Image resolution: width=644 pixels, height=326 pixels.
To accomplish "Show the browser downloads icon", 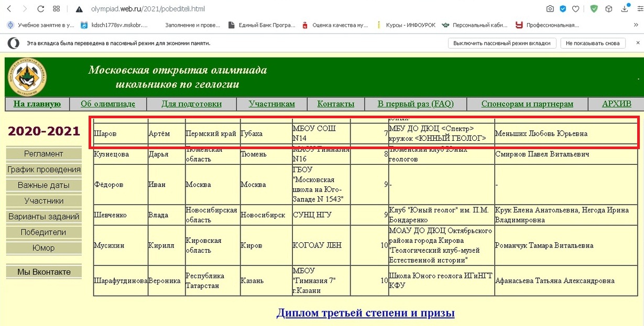I will click(x=624, y=9).
